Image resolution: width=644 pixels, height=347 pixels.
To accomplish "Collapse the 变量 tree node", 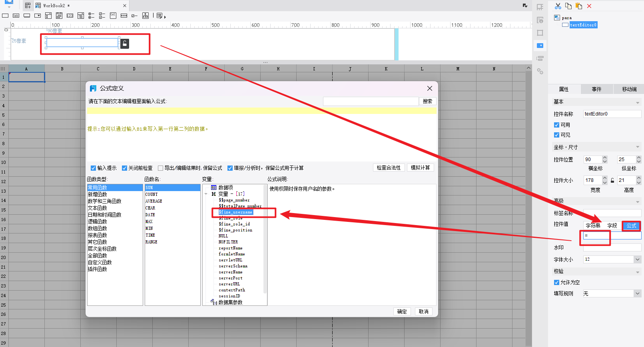I will (206, 194).
